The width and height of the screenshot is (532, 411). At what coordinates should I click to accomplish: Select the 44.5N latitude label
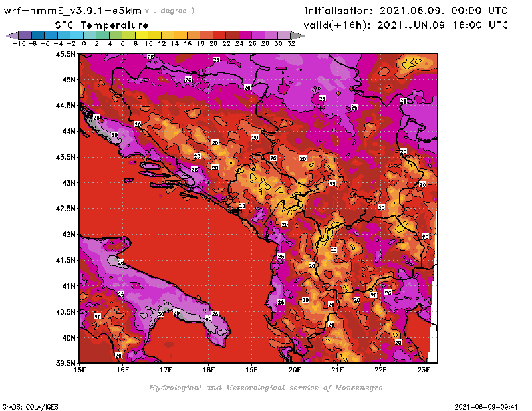65,106
